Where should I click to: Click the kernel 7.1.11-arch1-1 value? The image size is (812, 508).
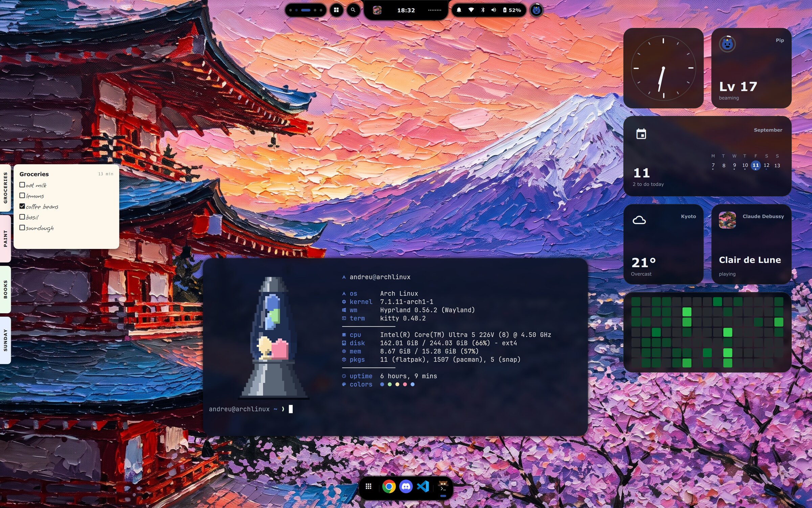pos(406,302)
